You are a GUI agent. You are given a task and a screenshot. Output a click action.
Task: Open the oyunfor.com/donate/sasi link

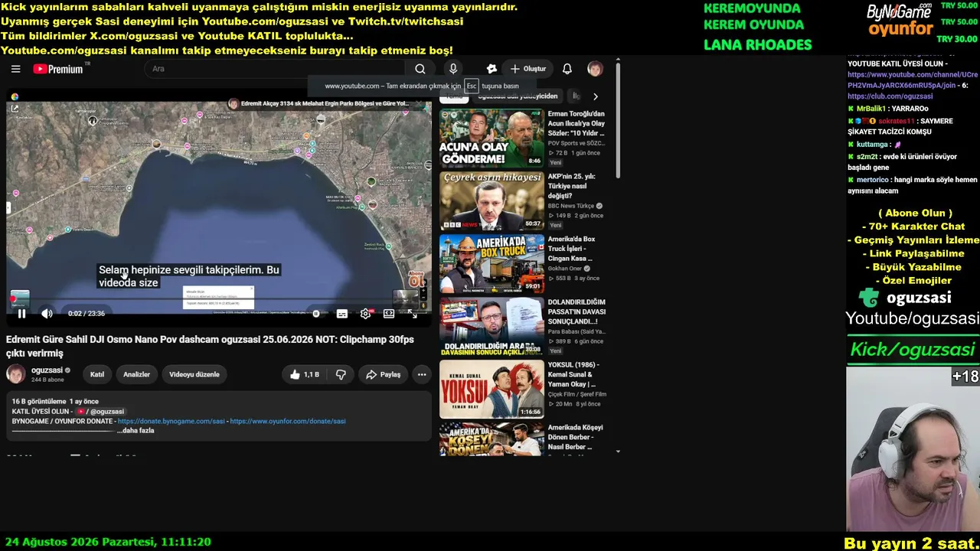[288, 421]
